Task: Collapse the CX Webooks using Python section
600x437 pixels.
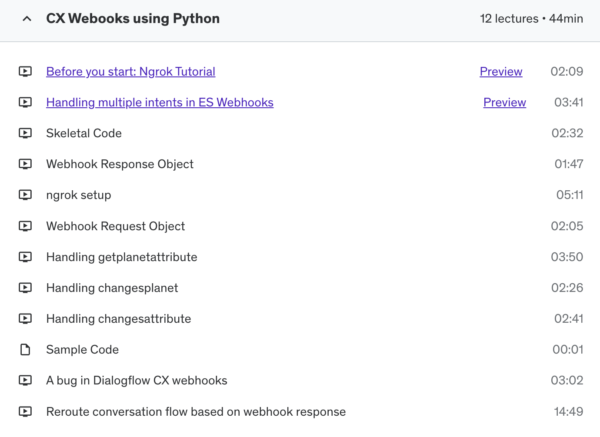Action: [x=27, y=18]
